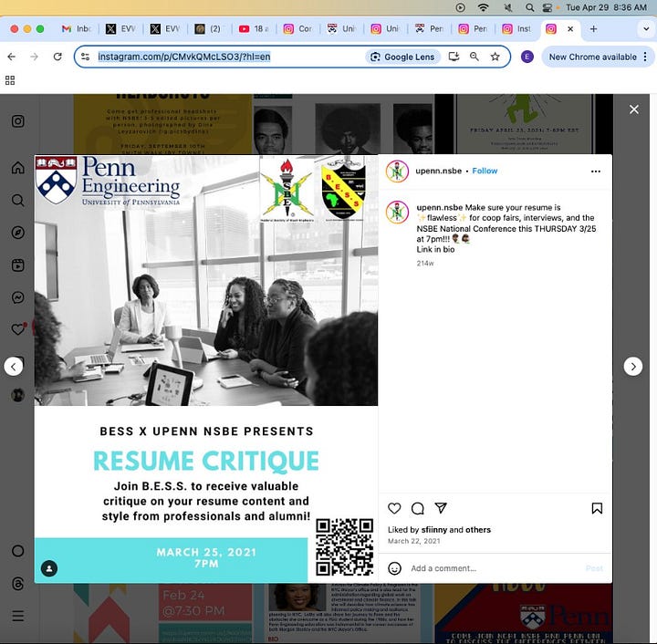Image resolution: width=657 pixels, height=644 pixels.
Task: Open apps grid icon in bookmarks bar
Action: pyautogui.click(x=10, y=80)
